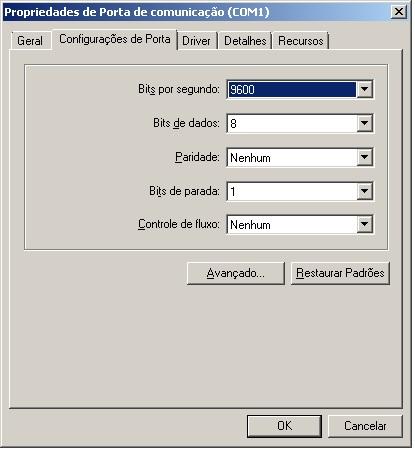Switch to the Geral tab

pos(30,41)
